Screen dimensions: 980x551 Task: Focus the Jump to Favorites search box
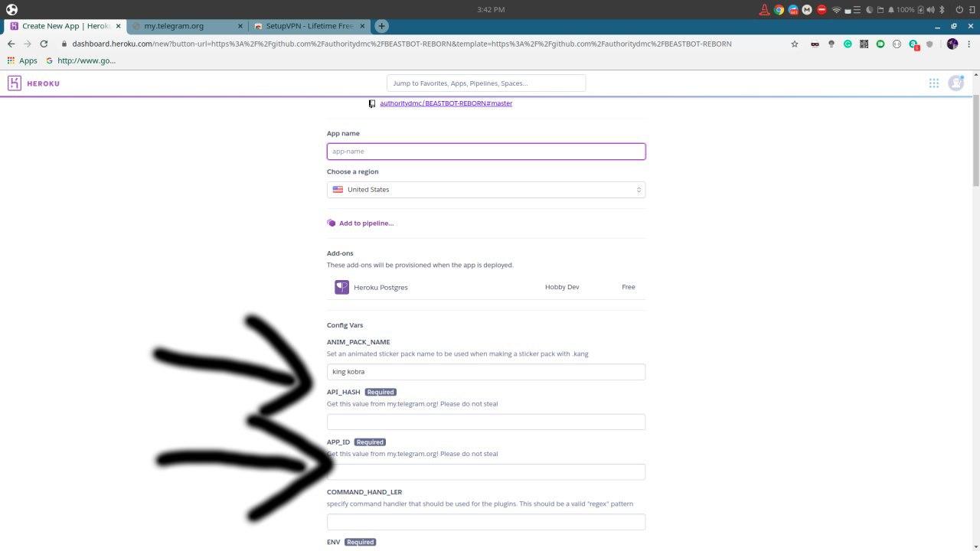[x=486, y=83]
